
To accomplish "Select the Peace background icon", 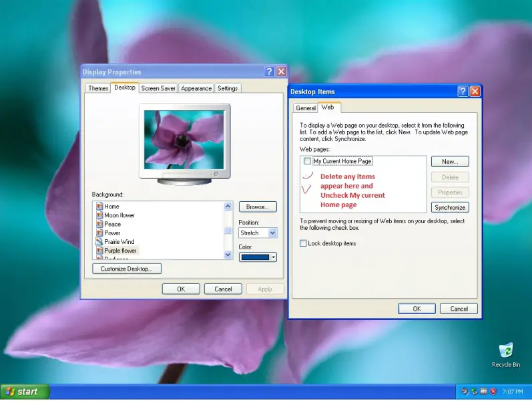I will [99, 224].
